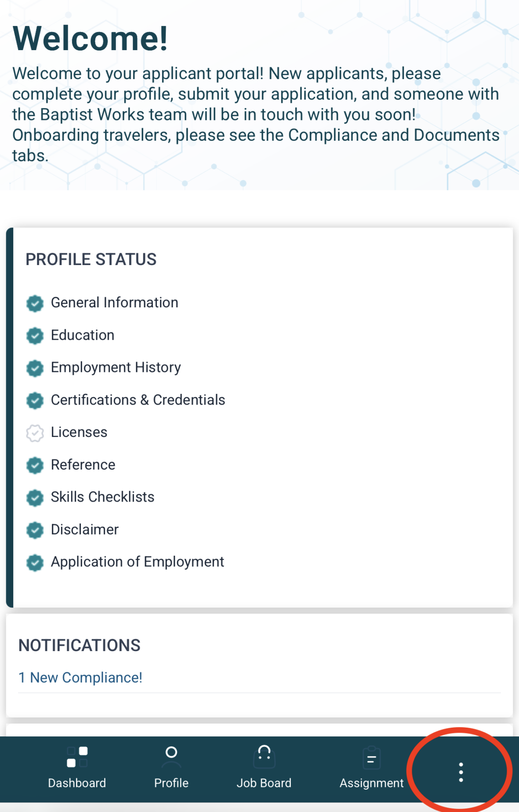Click the General Information checkmark badge
Image resolution: width=519 pixels, height=812 pixels.
(35, 303)
